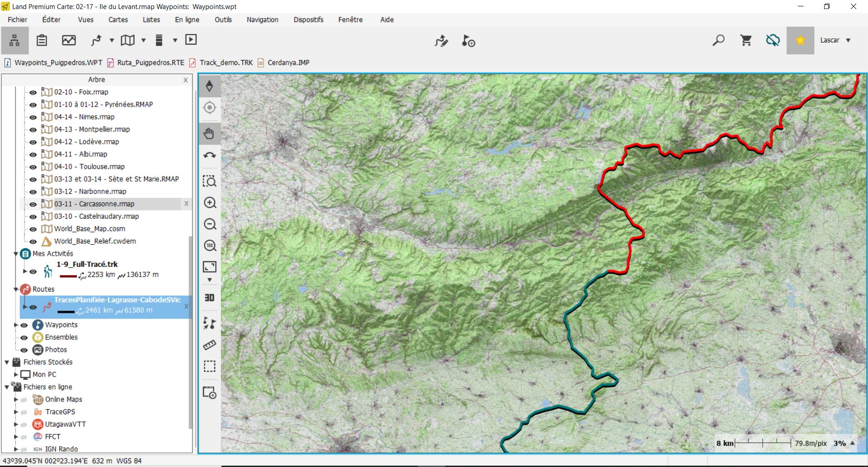Open Track_demo.TRK recent file

[x=221, y=63]
